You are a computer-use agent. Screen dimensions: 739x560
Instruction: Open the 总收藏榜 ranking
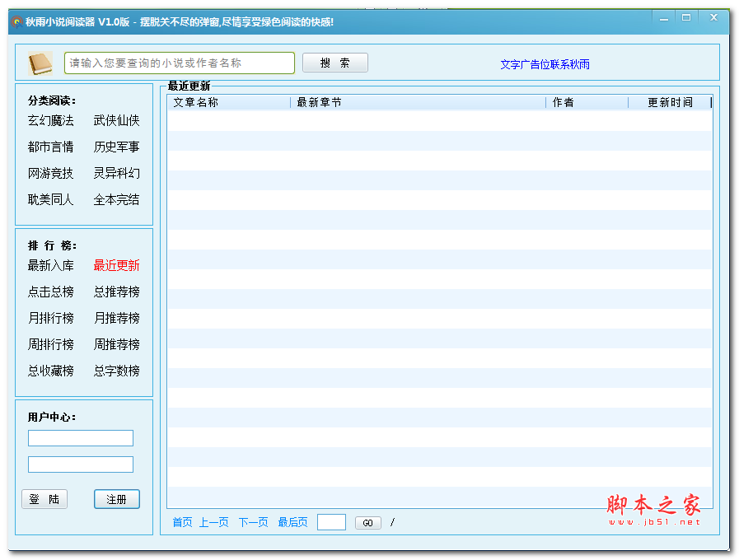pos(50,371)
